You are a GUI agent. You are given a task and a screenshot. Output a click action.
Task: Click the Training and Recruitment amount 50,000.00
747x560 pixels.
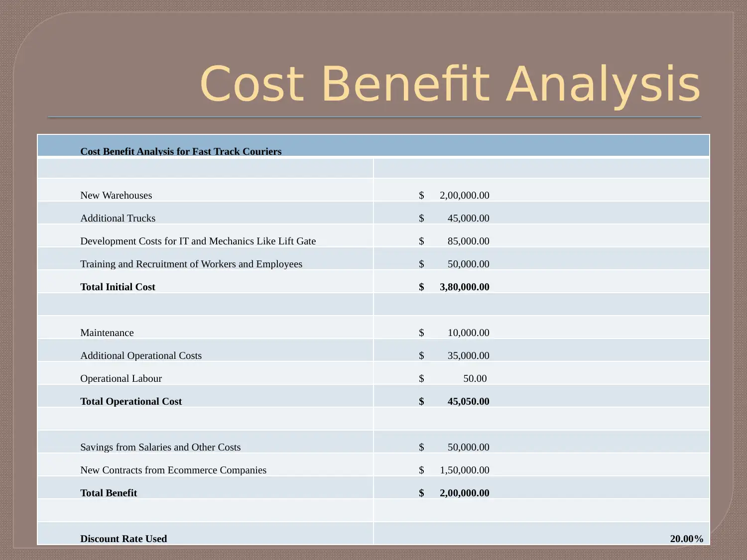[x=469, y=264]
